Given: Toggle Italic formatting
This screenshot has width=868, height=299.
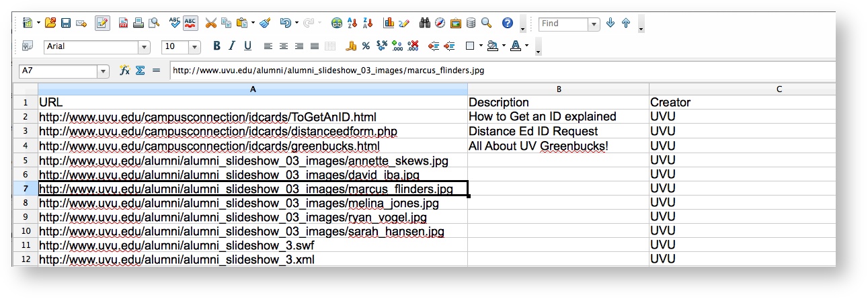Looking at the screenshot, I should [232, 46].
